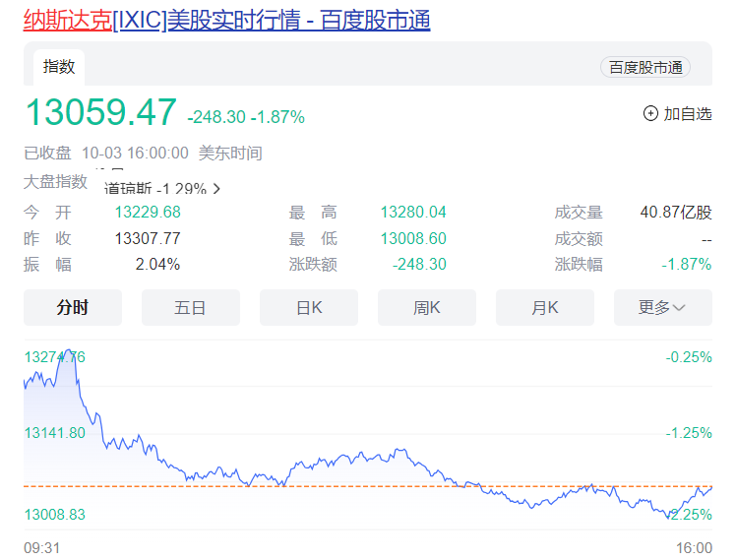Switch to the 月K chart tab
This screenshot has width=736, height=560.
click(545, 307)
